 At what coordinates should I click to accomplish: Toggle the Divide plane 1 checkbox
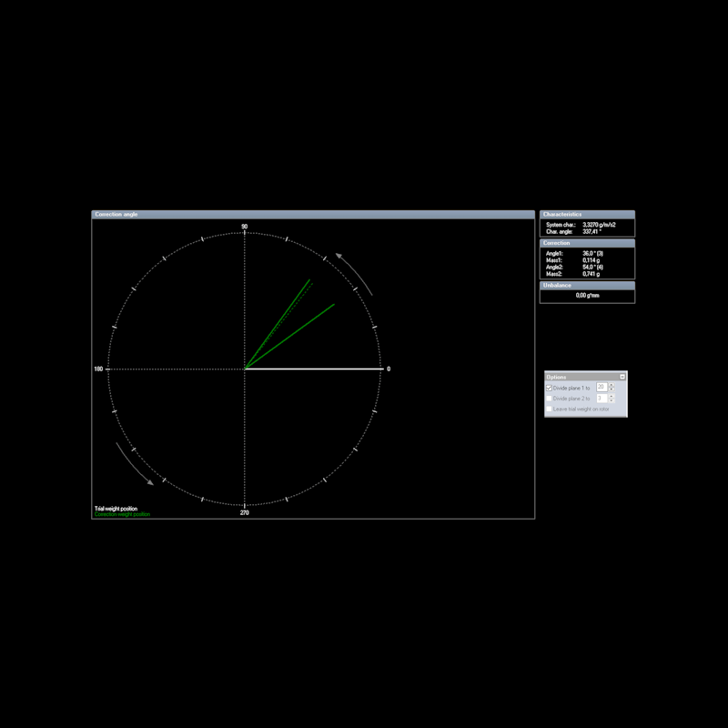tap(549, 389)
